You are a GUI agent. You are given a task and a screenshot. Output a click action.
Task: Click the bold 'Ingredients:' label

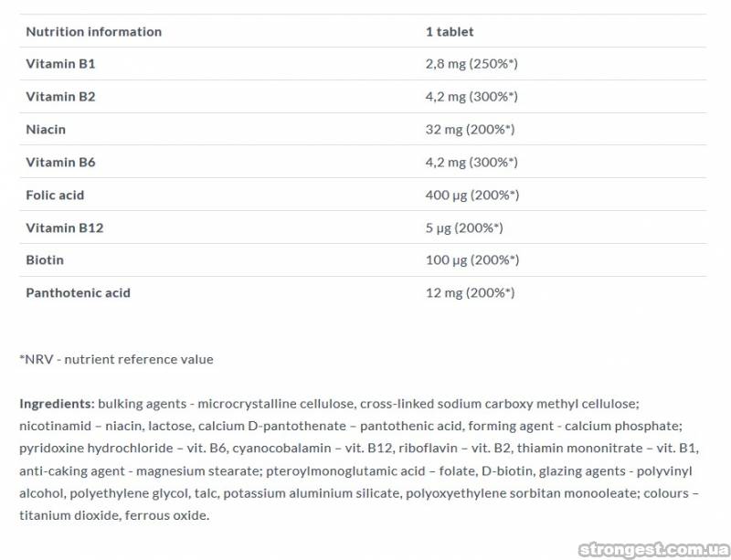click(x=57, y=403)
